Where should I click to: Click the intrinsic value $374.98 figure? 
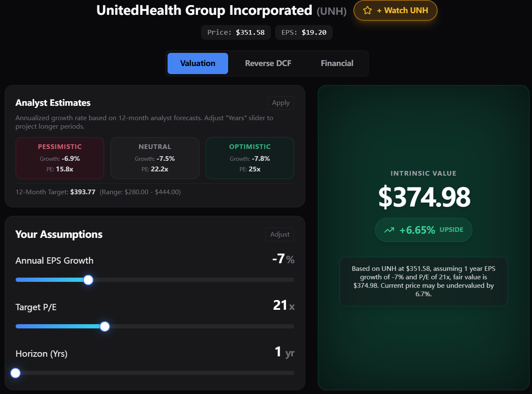point(424,197)
